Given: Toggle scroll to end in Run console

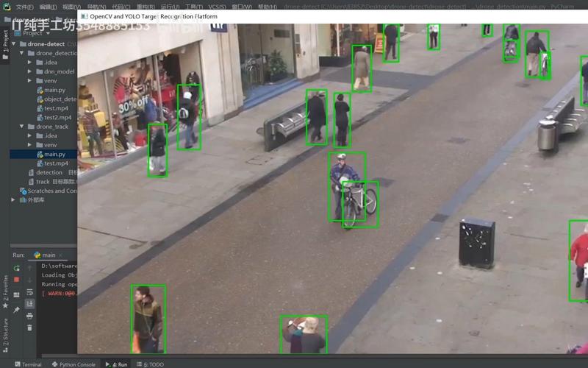Looking at the screenshot, I should [29, 303].
